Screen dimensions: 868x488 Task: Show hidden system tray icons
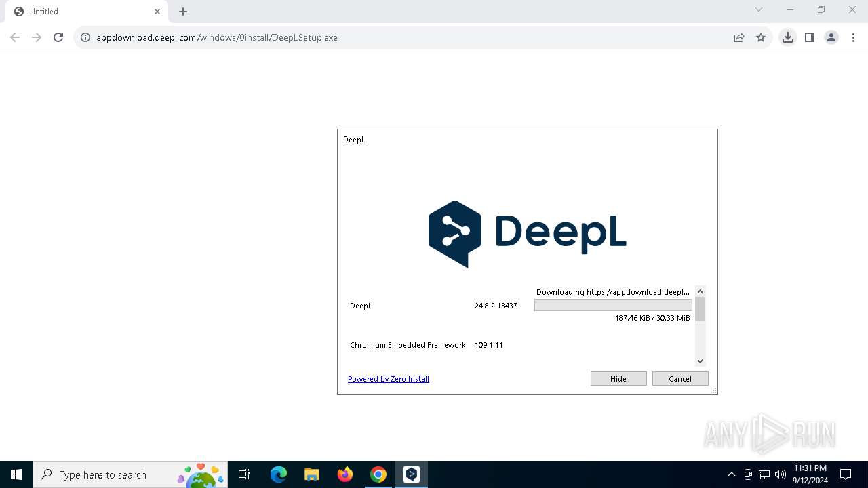click(x=731, y=474)
